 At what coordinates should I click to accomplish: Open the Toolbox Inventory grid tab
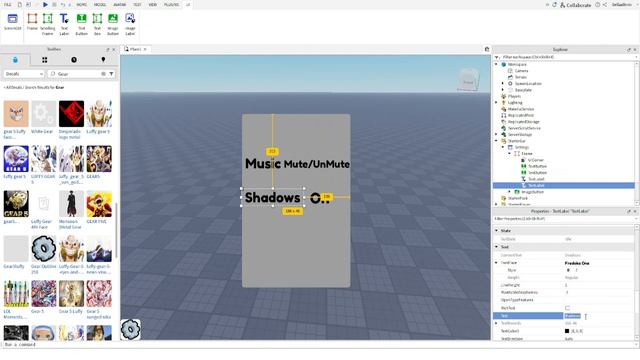pos(44,60)
